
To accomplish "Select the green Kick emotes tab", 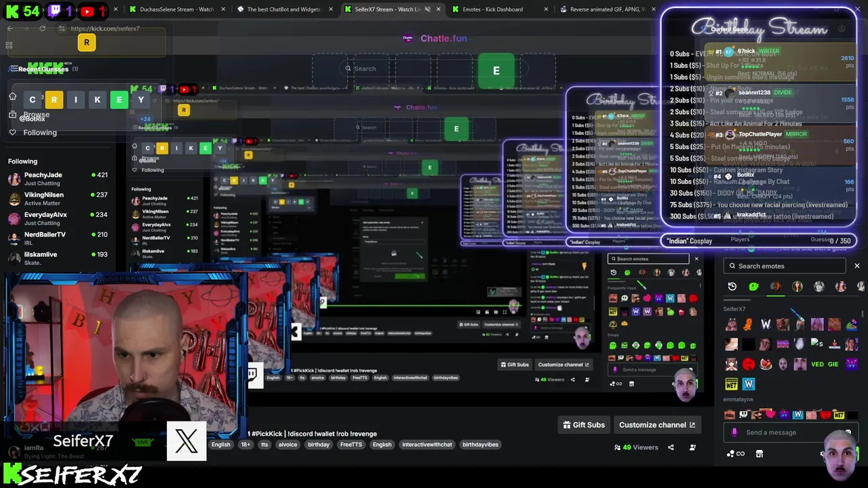I will (x=754, y=287).
